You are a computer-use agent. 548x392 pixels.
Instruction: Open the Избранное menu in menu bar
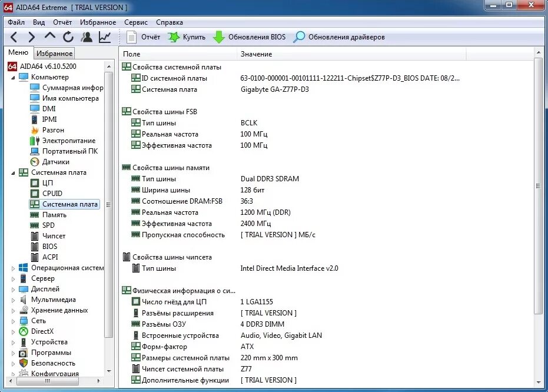98,22
